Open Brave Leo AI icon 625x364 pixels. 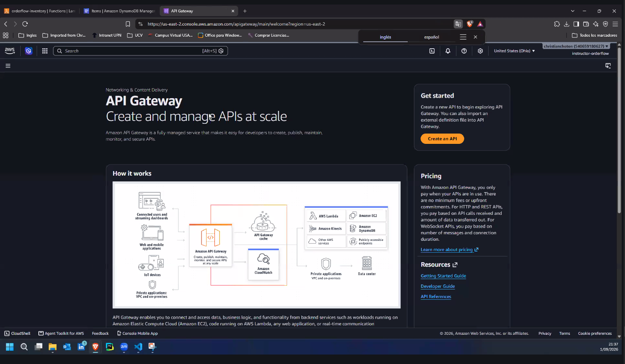[x=596, y=24]
